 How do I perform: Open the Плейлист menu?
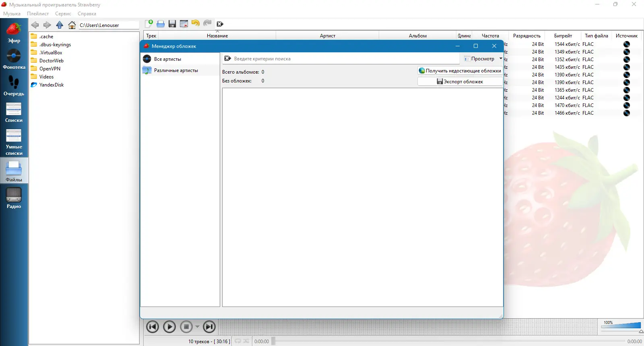click(38, 14)
